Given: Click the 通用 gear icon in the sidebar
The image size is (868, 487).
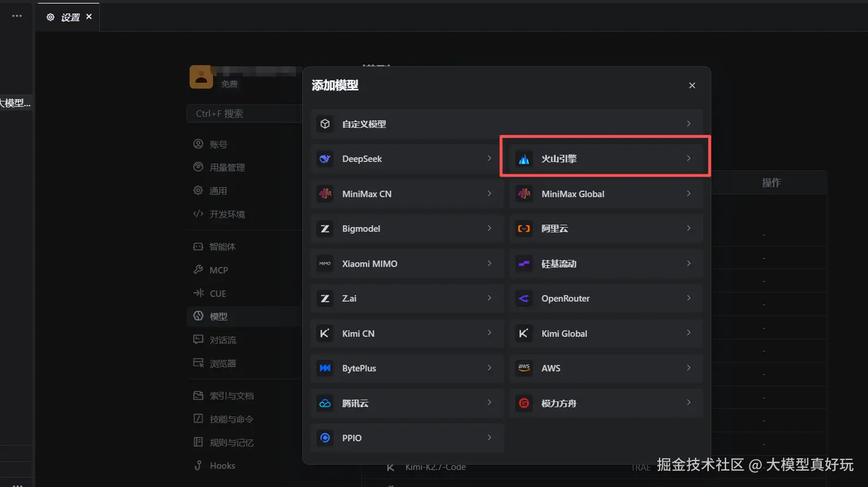Looking at the screenshot, I should pyautogui.click(x=198, y=191).
